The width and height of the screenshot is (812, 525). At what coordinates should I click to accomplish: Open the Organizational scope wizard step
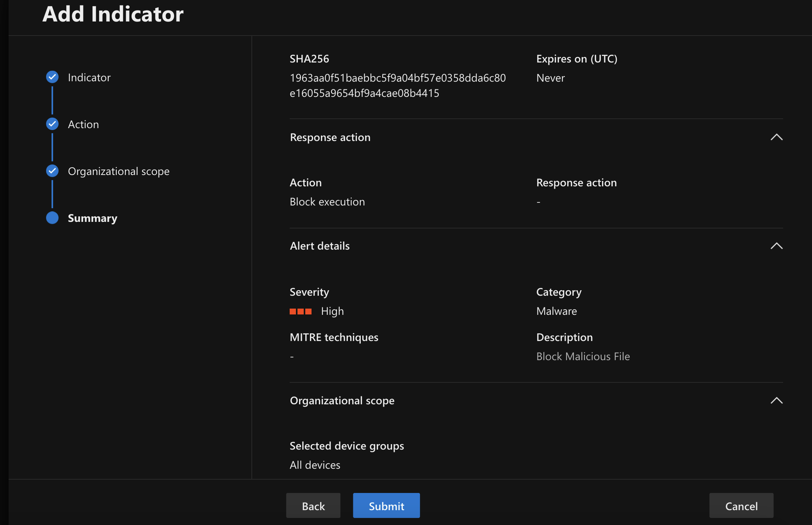(x=119, y=171)
